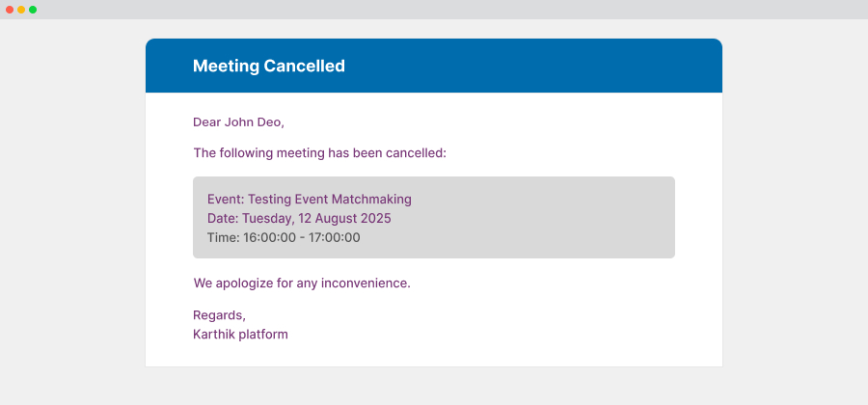Click the apology for inconvenience sentence
This screenshot has width=868, height=405.
(302, 283)
